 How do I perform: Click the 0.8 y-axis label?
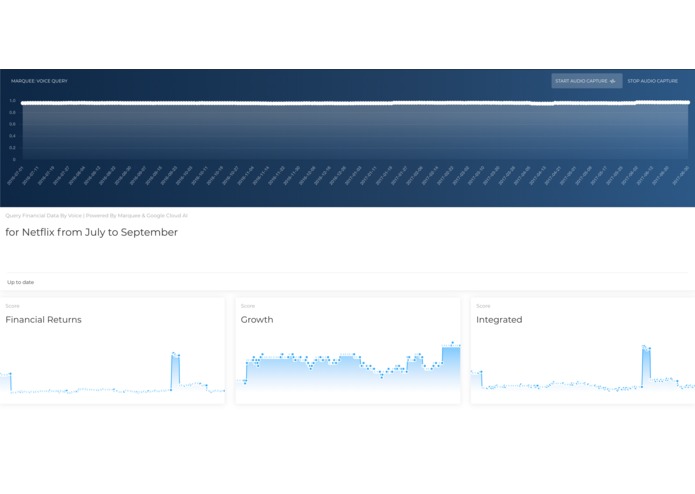coord(12,113)
